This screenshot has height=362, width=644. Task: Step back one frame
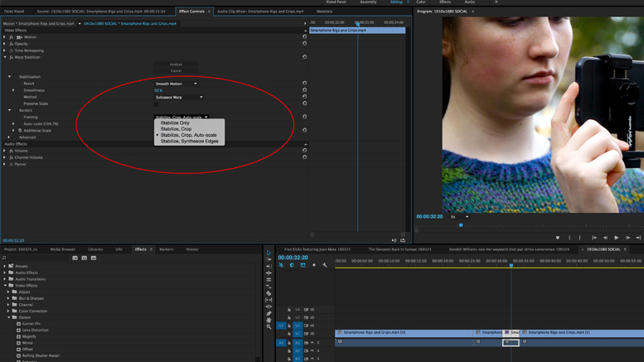click(x=605, y=238)
